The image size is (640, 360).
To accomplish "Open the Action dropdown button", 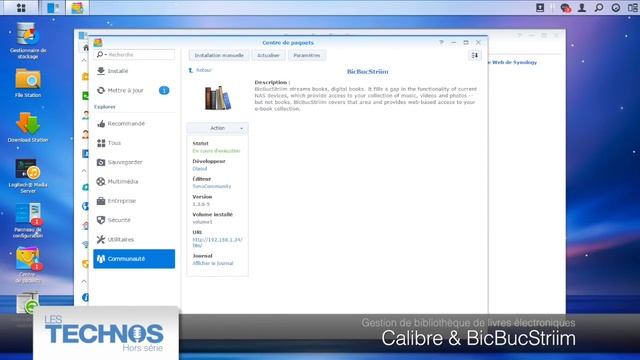I will (x=218, y=128).
